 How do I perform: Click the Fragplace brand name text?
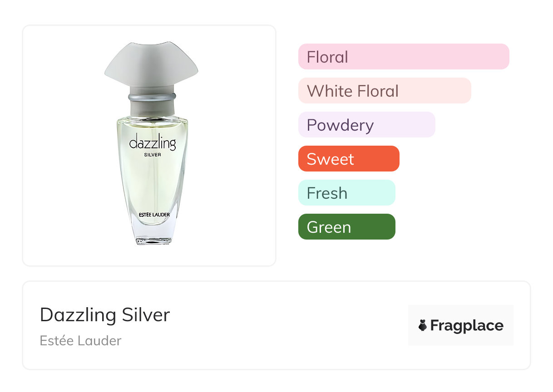click(467, 325)
